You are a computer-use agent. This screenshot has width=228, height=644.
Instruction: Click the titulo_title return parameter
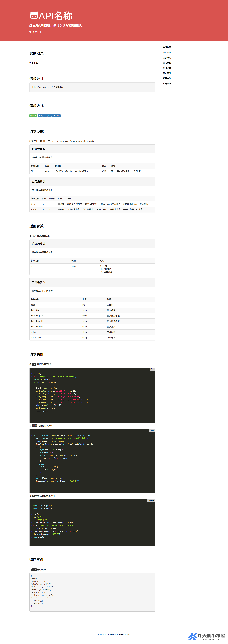(35, 310)
